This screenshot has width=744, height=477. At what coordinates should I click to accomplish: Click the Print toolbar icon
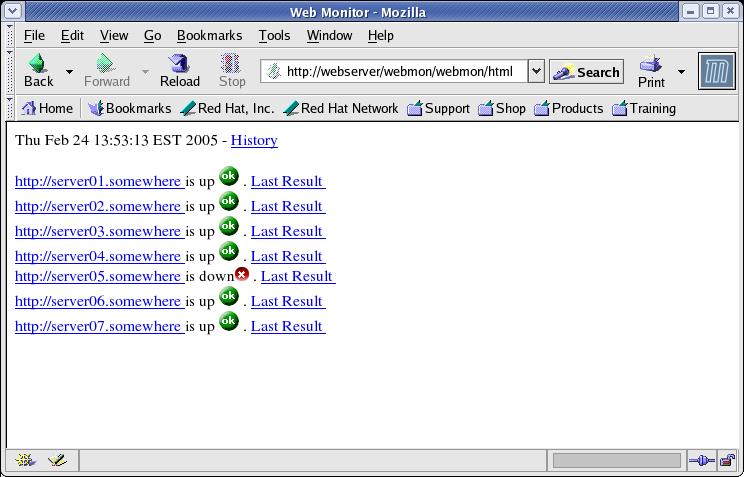click(x=651, y=65)
